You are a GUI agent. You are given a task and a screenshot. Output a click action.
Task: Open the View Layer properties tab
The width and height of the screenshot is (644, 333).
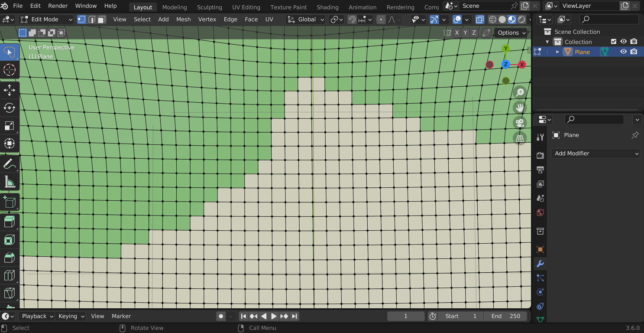pos(540,184)
